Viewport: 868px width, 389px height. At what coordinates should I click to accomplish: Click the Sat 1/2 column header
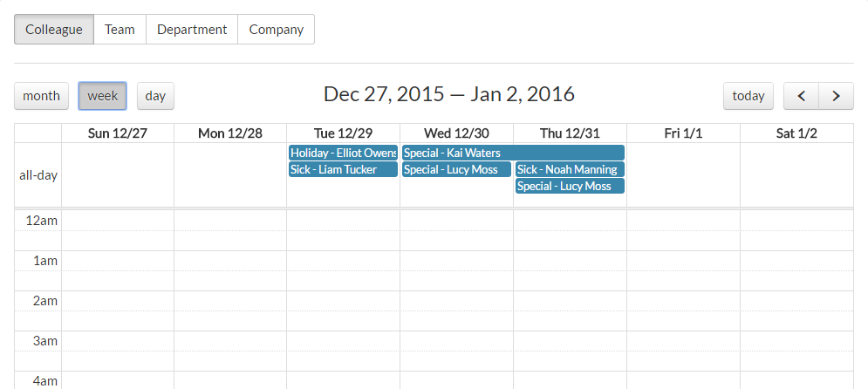pos(796,133)
